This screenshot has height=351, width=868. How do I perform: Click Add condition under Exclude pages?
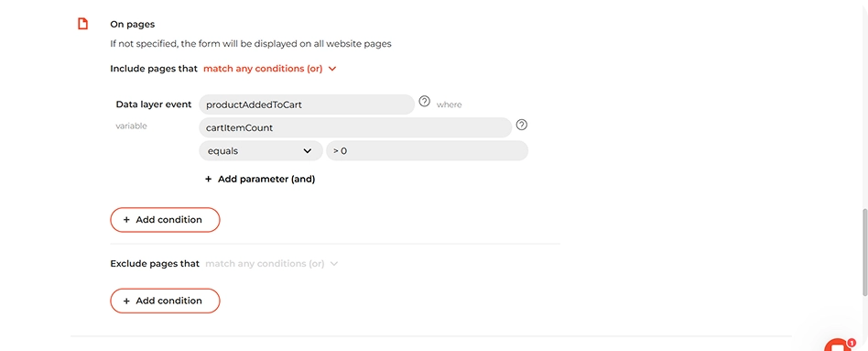pyautogui.click(x=165, y=301)
